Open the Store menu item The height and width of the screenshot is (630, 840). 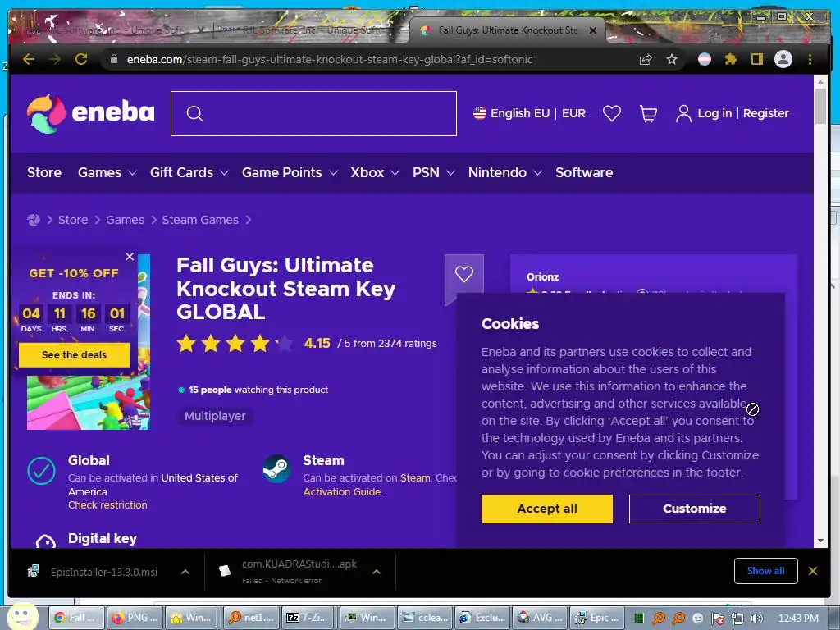pyautogui.click(x=44, y=172)
